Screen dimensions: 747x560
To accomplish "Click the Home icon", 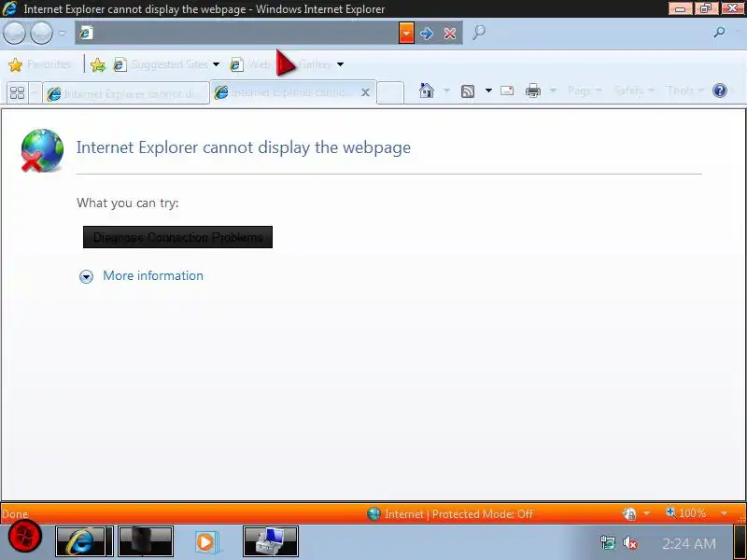I will [x=427, y=90].
